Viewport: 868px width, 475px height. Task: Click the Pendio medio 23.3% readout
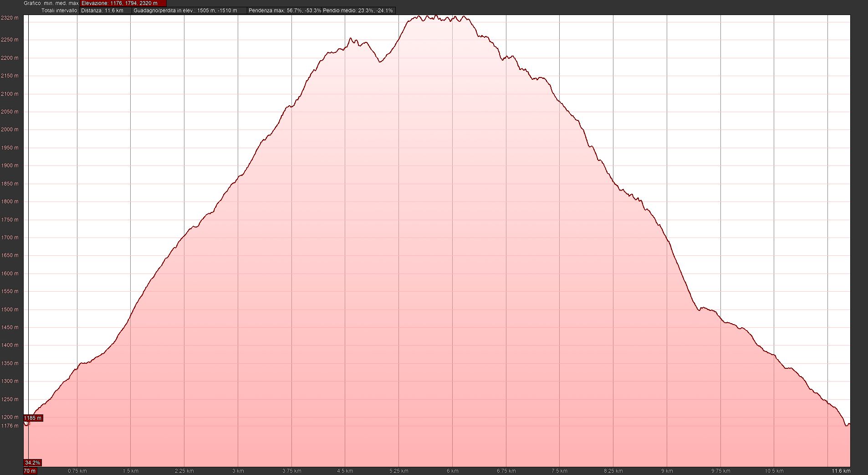(x=358, y=10)
